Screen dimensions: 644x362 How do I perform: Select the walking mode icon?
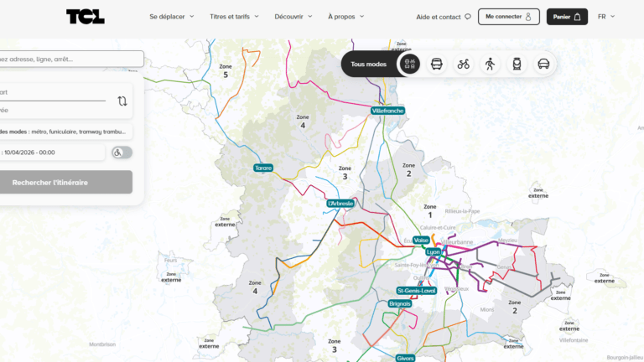pos(491,64)
